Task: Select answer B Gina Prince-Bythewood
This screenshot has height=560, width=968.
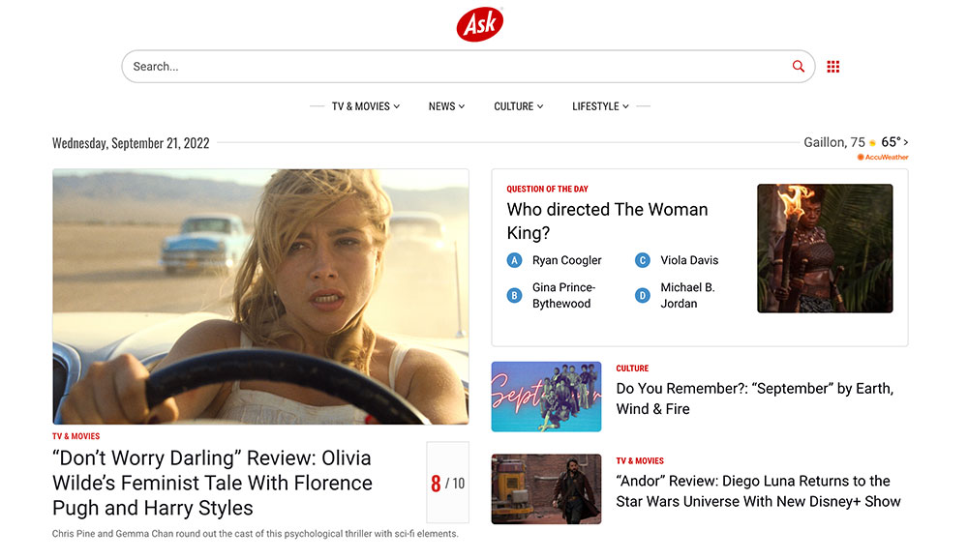Action: point(552,295)
